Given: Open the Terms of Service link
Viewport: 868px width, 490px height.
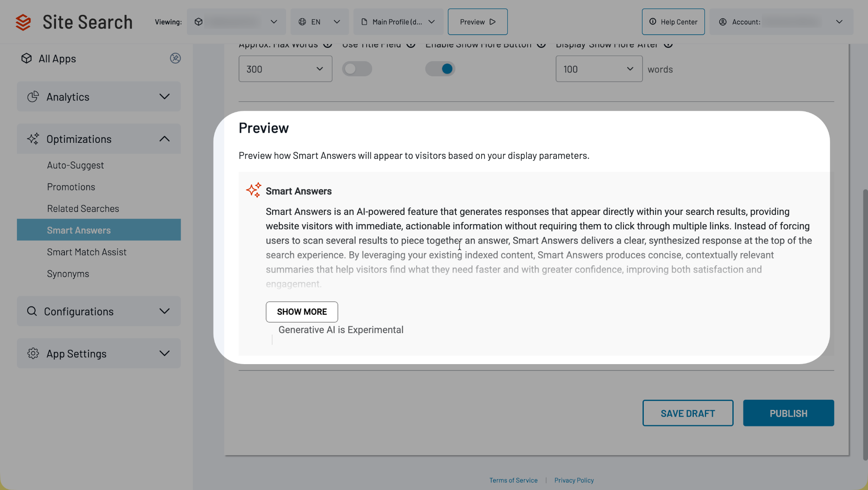Looking at the screenshot, I should (x=513, y=480).
